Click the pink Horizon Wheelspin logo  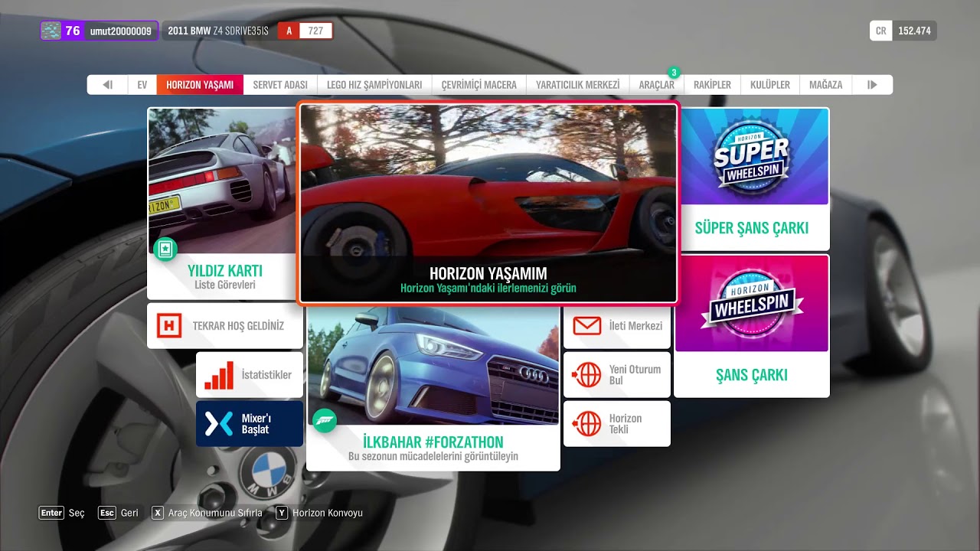(x=753, y=304)
